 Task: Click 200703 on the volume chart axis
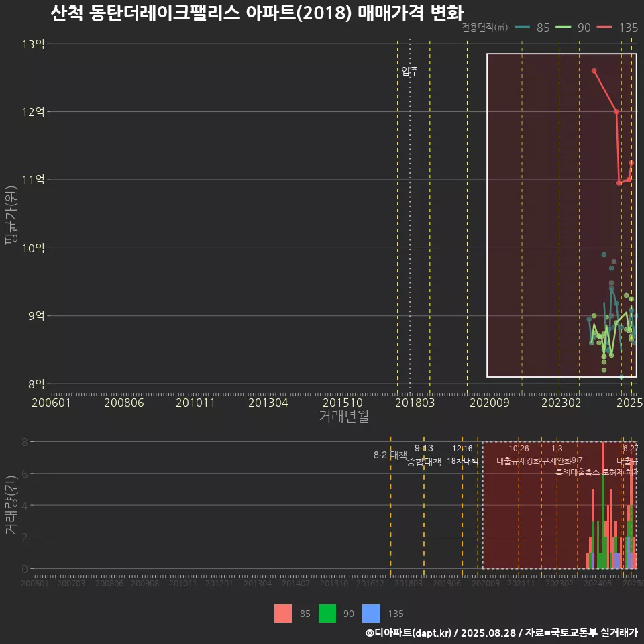point(71,583)
